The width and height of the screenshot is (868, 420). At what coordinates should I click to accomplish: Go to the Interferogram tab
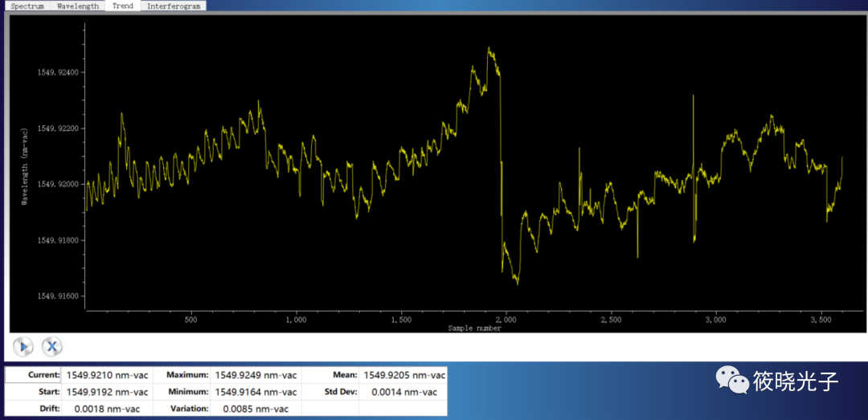[173, 6]
